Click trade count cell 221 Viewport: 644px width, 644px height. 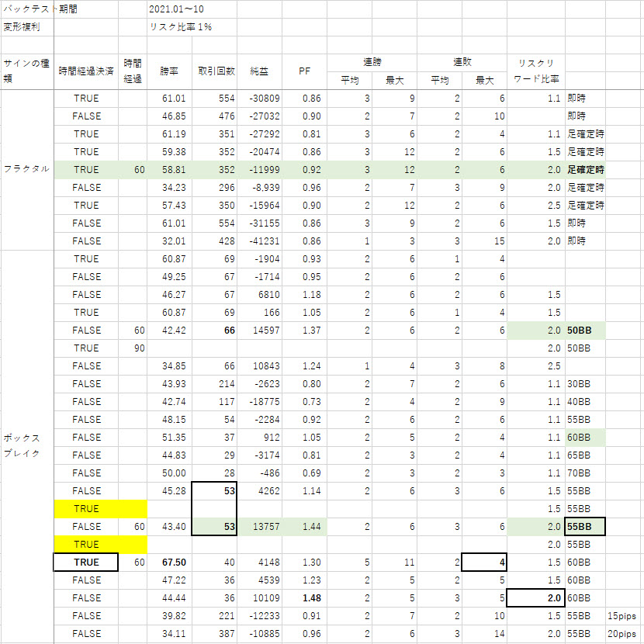tap(214, 615)
